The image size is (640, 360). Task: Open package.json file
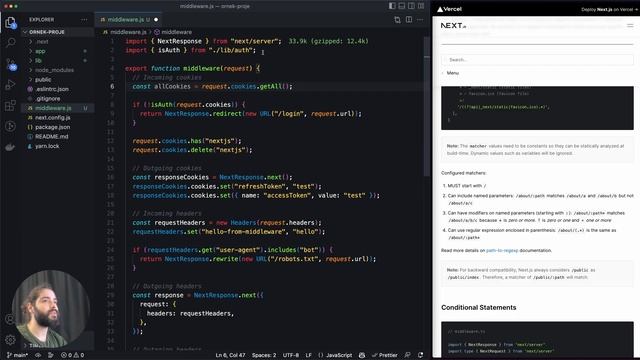tap(58, 127)
